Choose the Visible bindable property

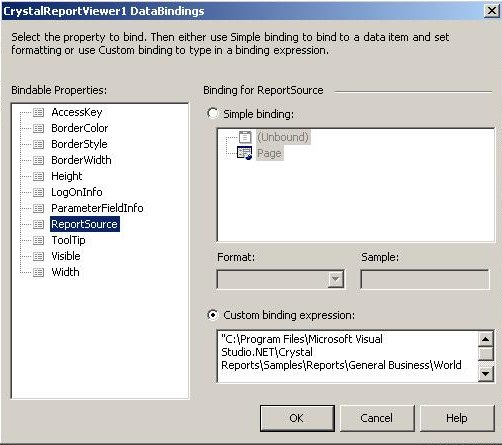[66, 256]
